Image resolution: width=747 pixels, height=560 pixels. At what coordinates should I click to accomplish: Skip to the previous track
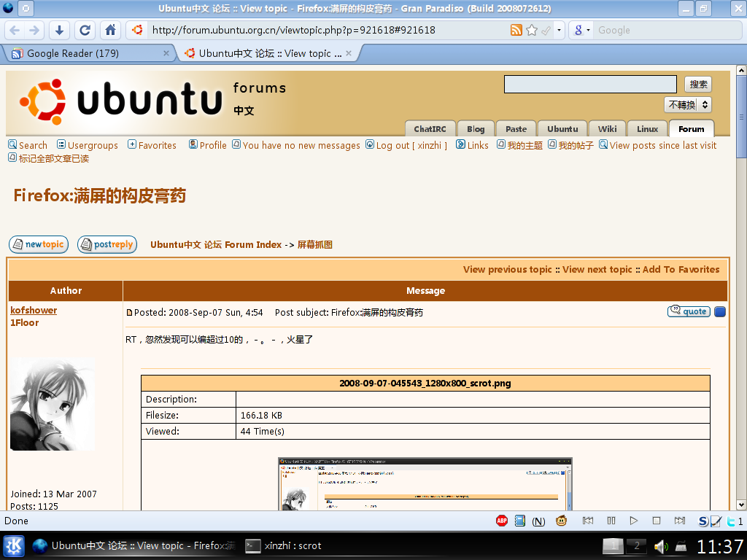tap(588, 521)
